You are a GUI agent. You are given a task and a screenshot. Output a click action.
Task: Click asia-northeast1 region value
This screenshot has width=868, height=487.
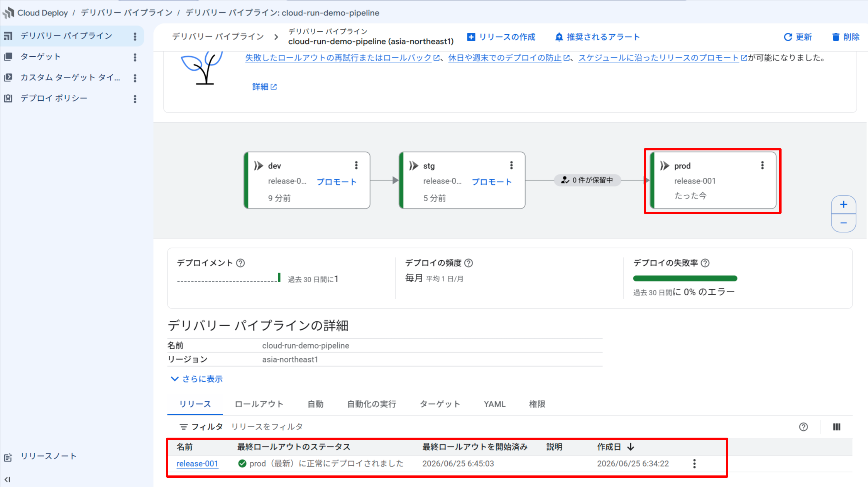click(290, 359)
